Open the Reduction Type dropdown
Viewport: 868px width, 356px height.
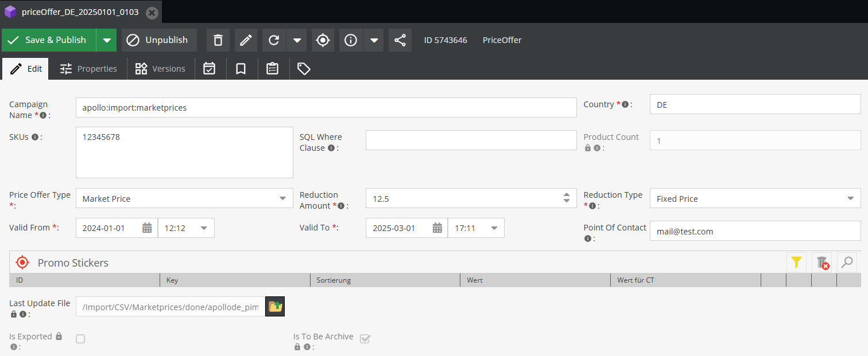[850, 198]
